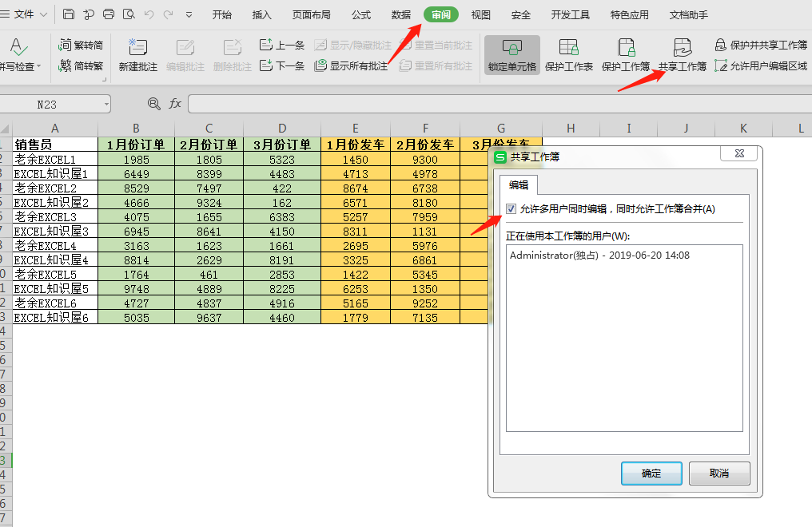
Task: Select the 编辑 tab in dialog
Action: click(x=519, y=184)
